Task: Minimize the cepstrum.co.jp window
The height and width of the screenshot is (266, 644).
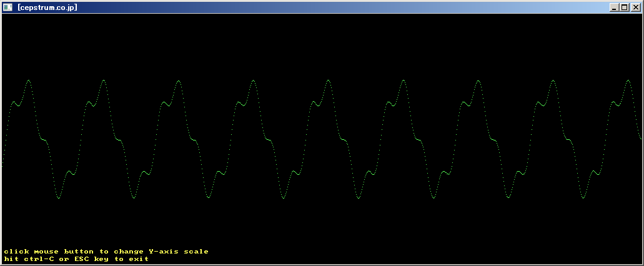Action: [x=615, y=7]
